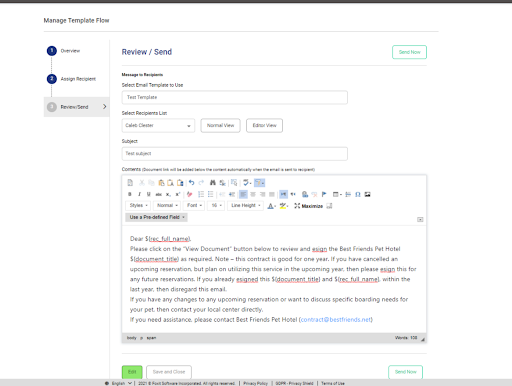Insert a numbered list

tap(201, 194)
